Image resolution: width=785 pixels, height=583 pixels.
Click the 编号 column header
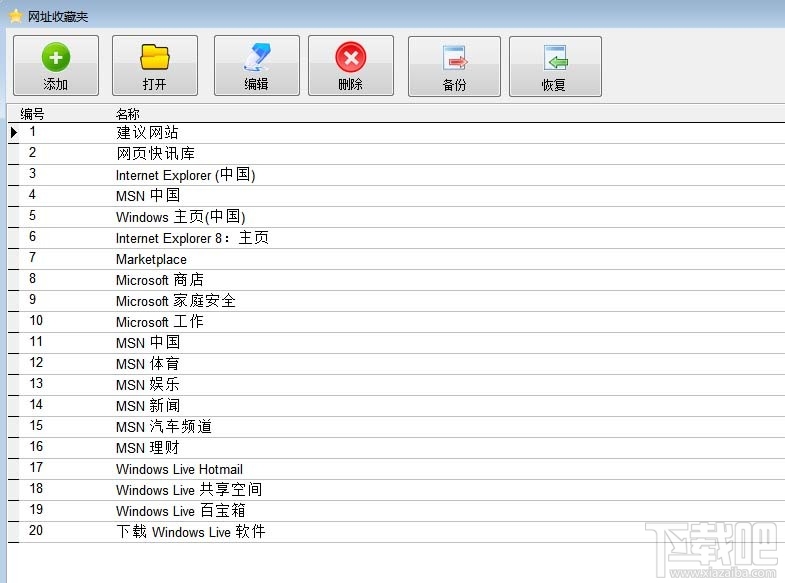pyautogui.click(x=32, y=114)
